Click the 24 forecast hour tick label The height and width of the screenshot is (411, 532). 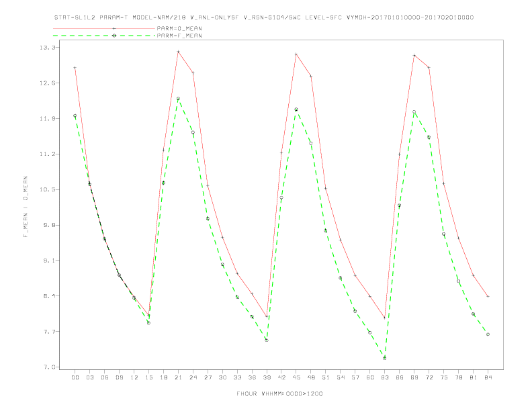193,377
